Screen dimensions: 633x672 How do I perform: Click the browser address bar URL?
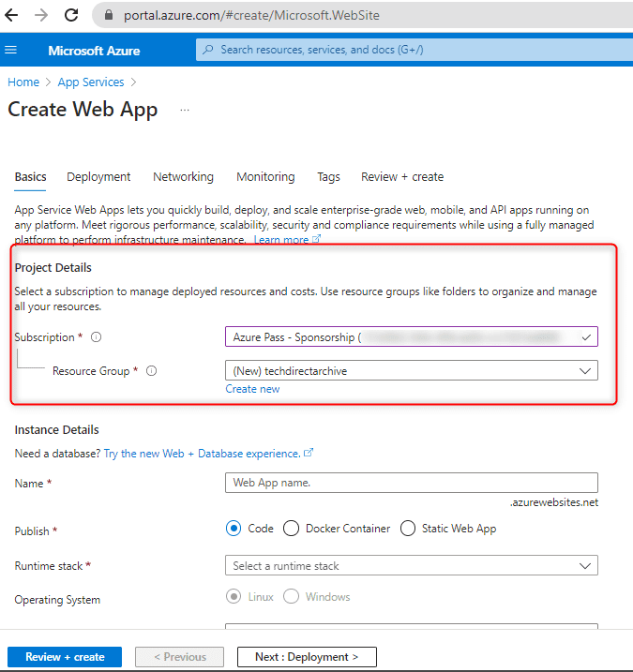tap(251, 15)
